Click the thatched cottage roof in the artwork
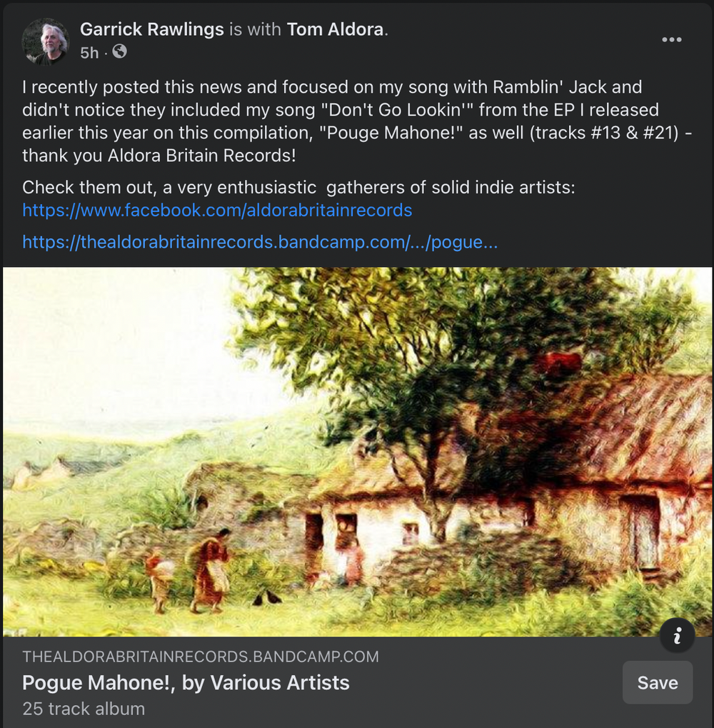The width and height of the screenshot is (714, 728). pos(627,432)
